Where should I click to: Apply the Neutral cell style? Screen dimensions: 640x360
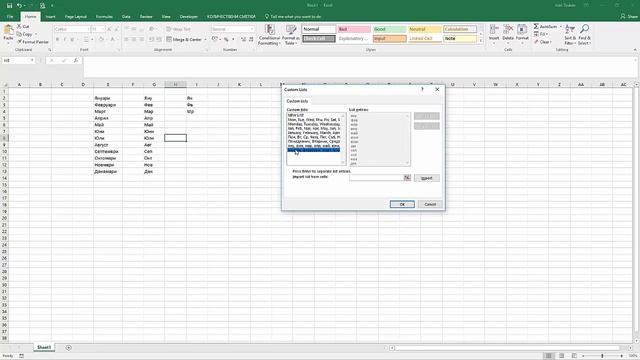(424, 29)
